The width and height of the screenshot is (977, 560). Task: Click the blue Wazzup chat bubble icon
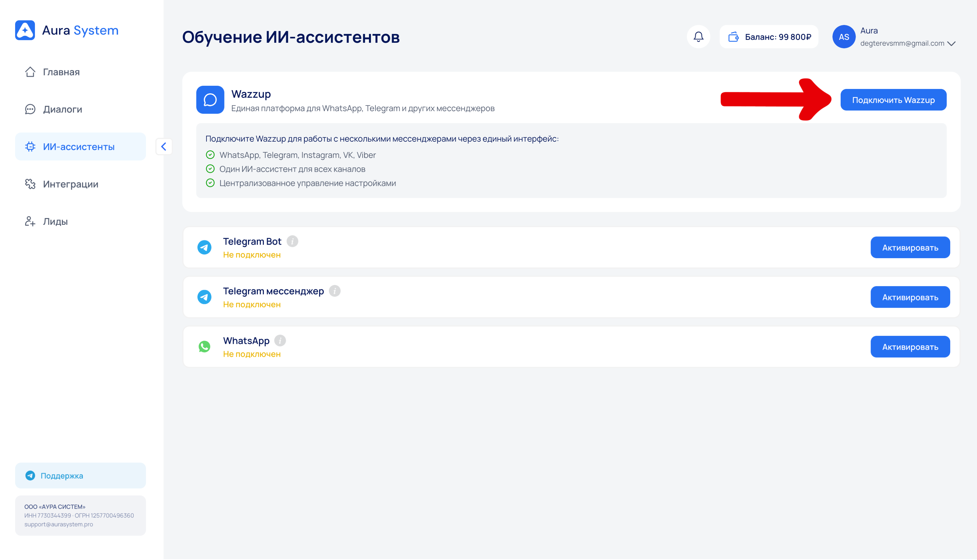pyautogui.click(x=210, y=100)
